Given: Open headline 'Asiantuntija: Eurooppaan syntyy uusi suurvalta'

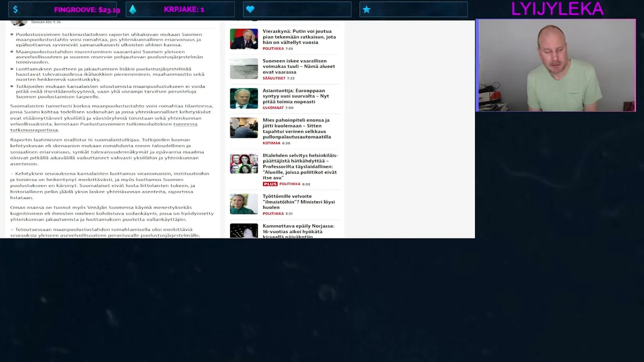Looking at the screenshot, I should tap(295, 96).
